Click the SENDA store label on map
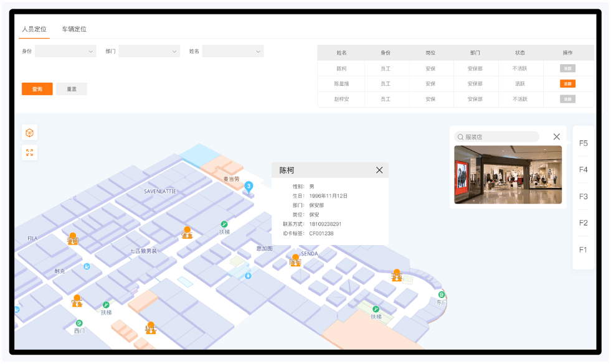 pos(310,254)
